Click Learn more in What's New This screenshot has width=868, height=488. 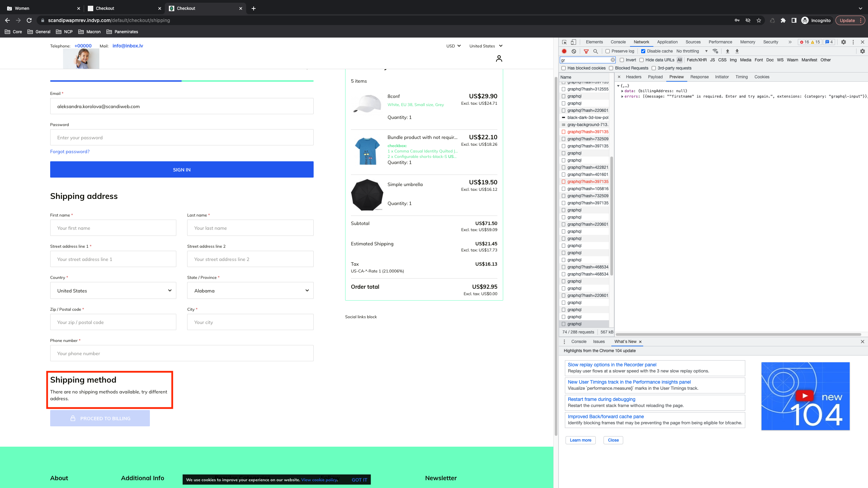tap(580, 440)
